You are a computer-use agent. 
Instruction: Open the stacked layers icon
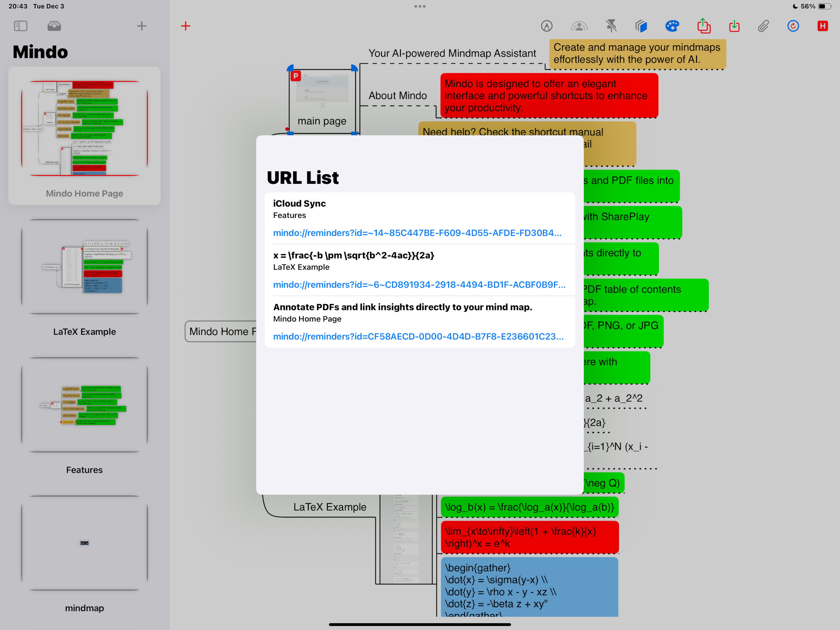coord(641,26)
